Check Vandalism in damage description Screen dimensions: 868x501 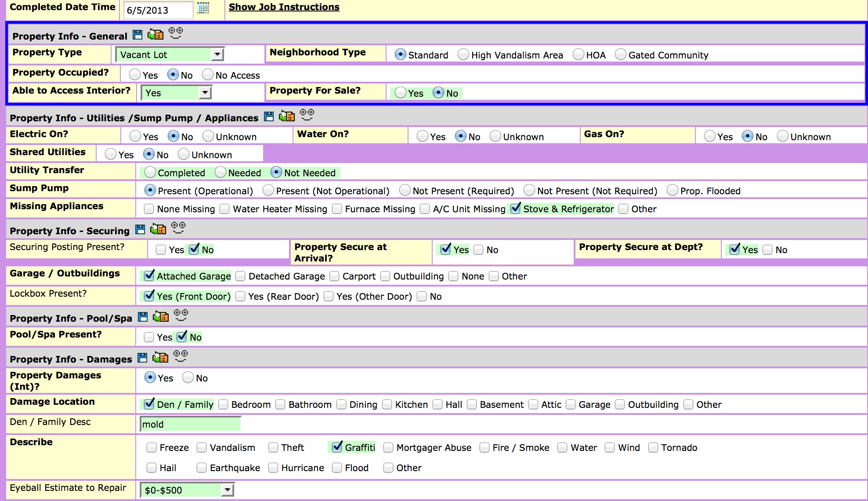click(x=202, y=447)
